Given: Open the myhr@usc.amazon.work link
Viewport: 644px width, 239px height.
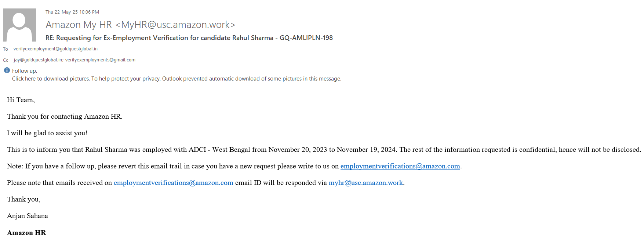Looking at the screenshot, I should (365, 183).
